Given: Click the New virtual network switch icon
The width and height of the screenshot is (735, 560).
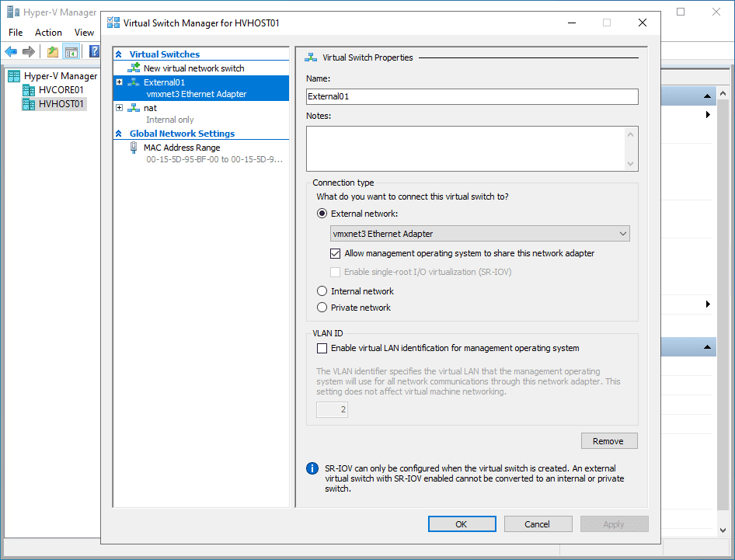Looking at the screenshot, I should click(134, 68).
